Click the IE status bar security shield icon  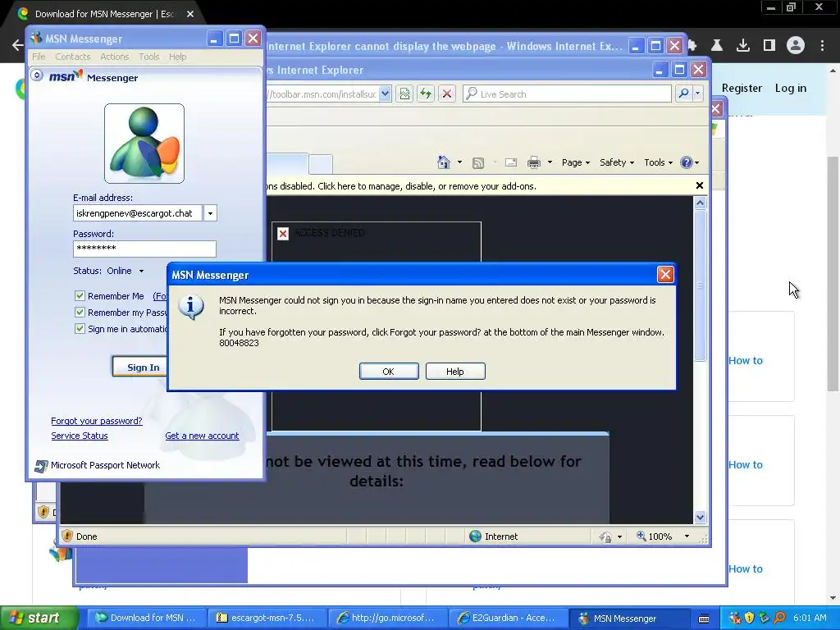pos(67,536)
